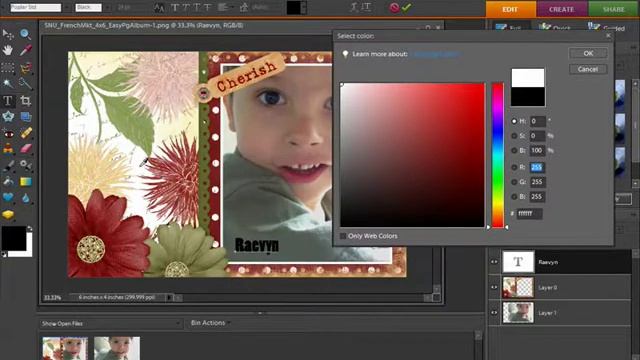Click Cancel in Select color dialog
The width and height of the screenshot is (640, 360).
[588, 69]
